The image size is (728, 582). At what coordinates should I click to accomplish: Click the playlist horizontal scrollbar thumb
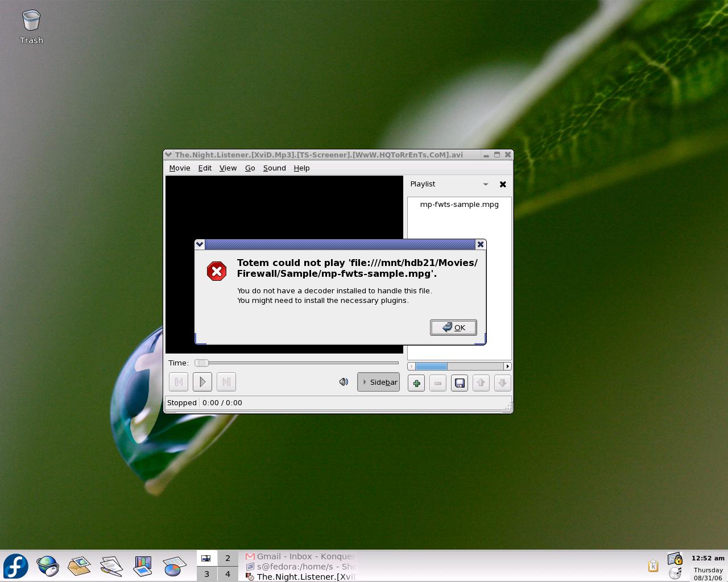click(431, 366)
